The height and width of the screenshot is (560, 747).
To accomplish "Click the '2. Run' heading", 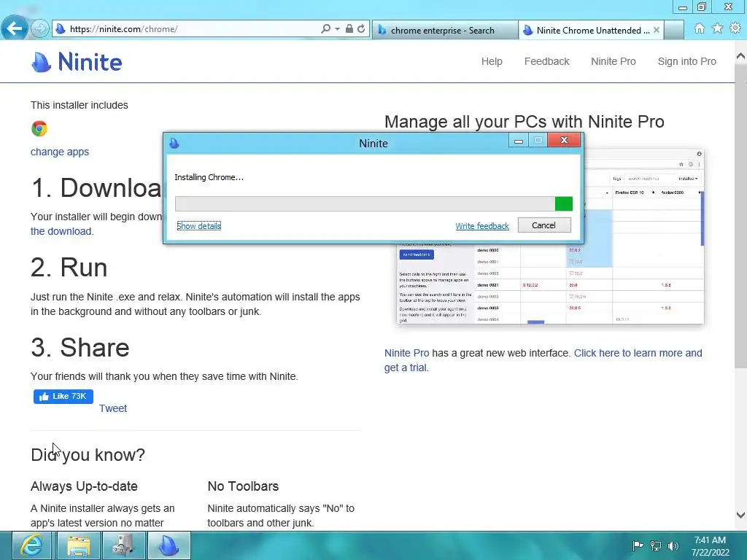I will click(x=69, y=268).
